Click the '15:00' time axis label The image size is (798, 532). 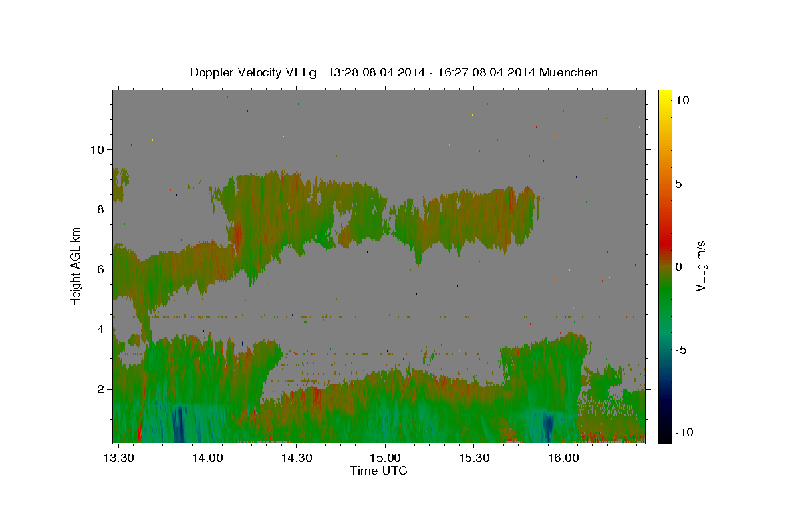click(x=385, y=458)
